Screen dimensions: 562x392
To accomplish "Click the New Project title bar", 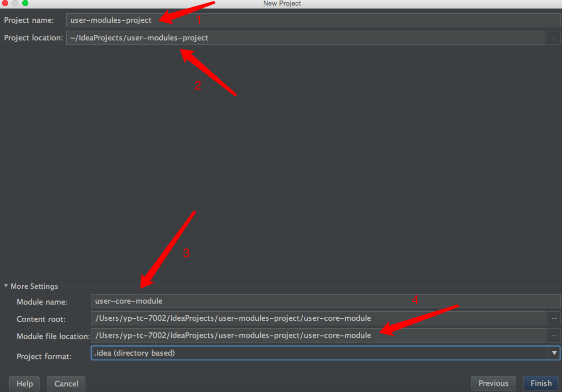I will click(x=281, y=3).
